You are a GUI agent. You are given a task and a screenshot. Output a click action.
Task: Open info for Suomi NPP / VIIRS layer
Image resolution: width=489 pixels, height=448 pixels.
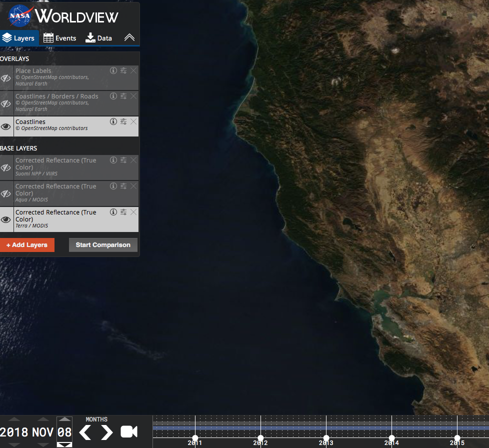113,160
